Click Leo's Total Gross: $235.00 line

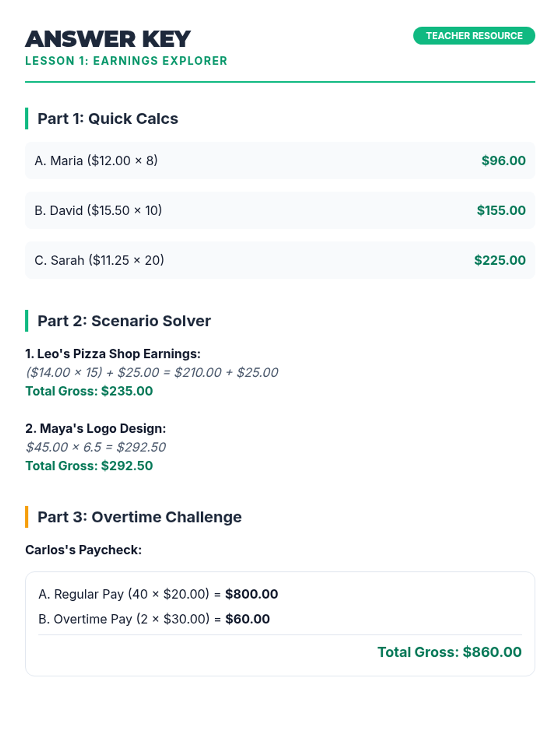click(89, 391)
